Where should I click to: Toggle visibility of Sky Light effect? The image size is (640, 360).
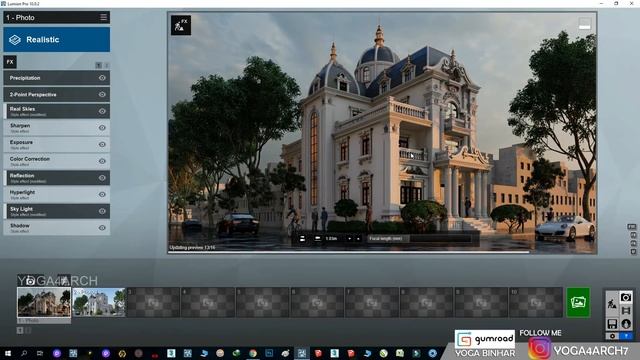click(102, 211)
